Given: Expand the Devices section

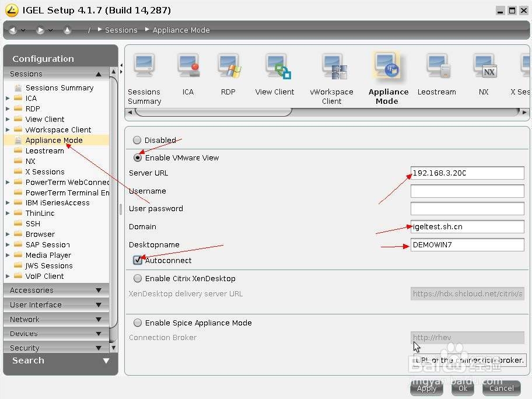Looking at the screenshot, I should click(x=57, y=334).
